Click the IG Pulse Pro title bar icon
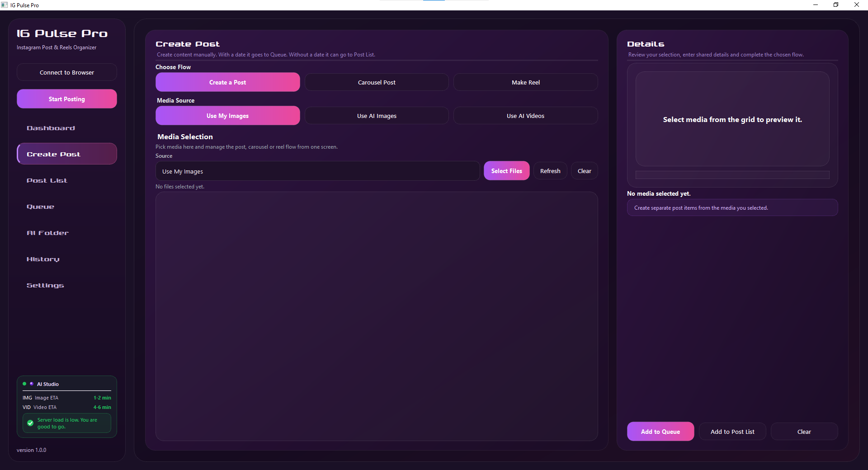The height and width of the screenshot is (470, 868). coord(5,5)
